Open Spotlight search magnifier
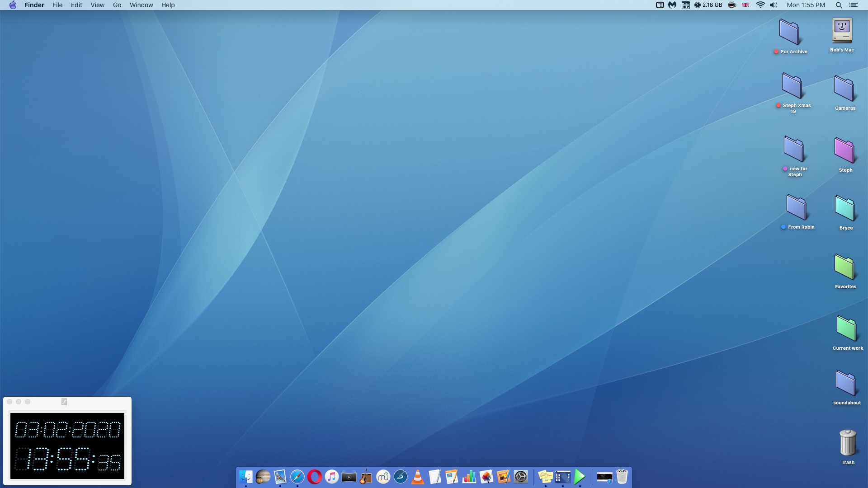This screenshot has height=488, width=868. (x=839, y=5)
